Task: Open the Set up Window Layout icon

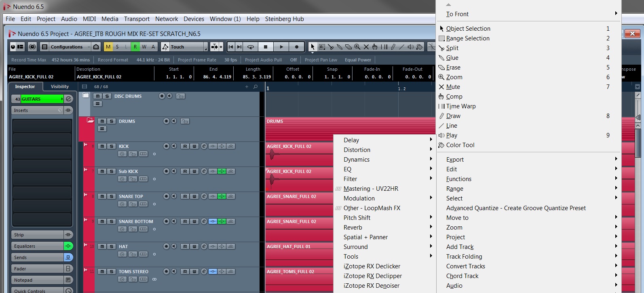Action: (x=20, y=47)
